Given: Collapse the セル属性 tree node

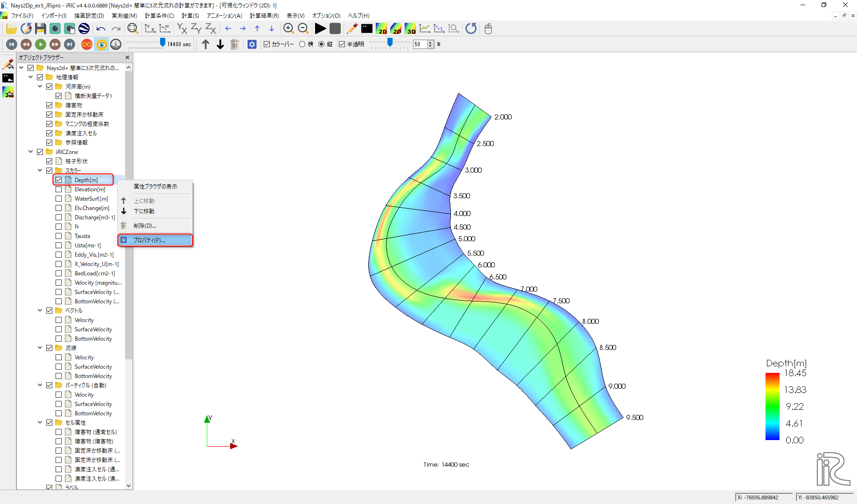Looking at the screenshot, I should tap(40, 422).
